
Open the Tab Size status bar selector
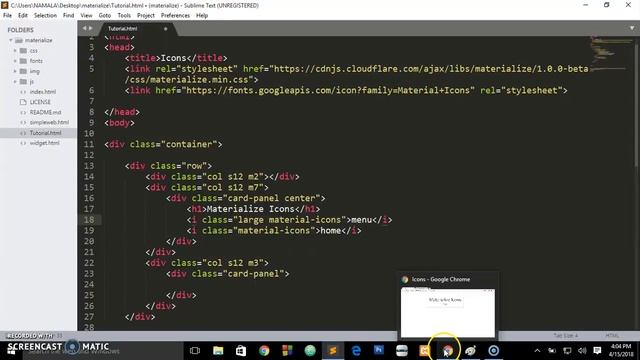pos(565,336)
